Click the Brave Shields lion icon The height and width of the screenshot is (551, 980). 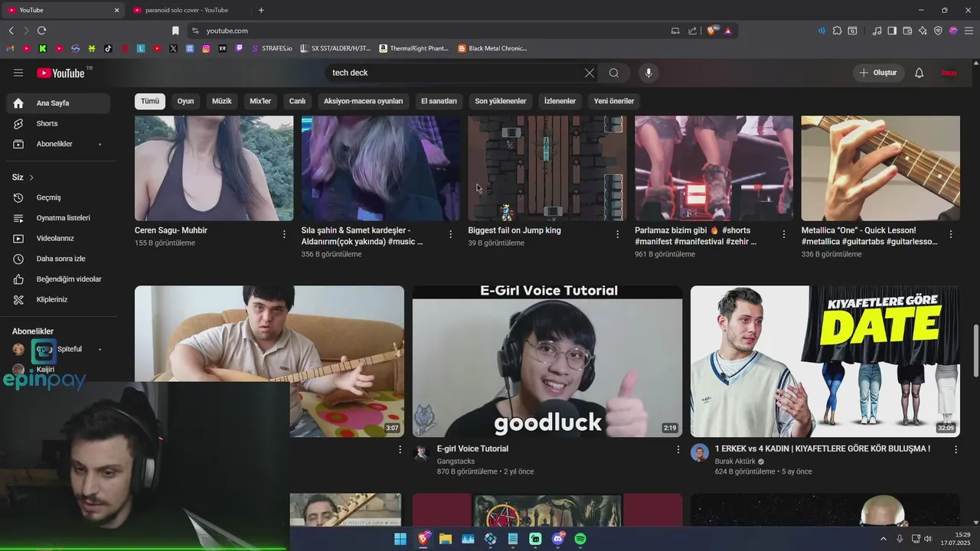[x=711, y=31]
